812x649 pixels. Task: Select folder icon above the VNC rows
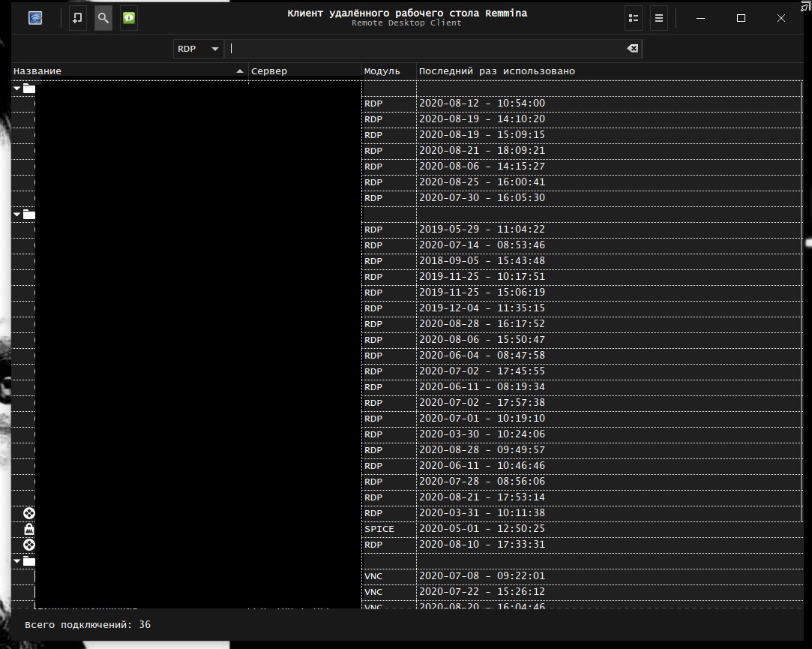(x=29, y=561)
